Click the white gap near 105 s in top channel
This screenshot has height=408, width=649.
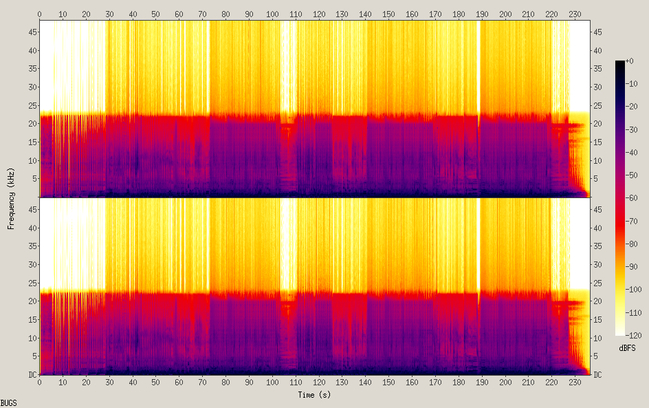coord(288,66)
